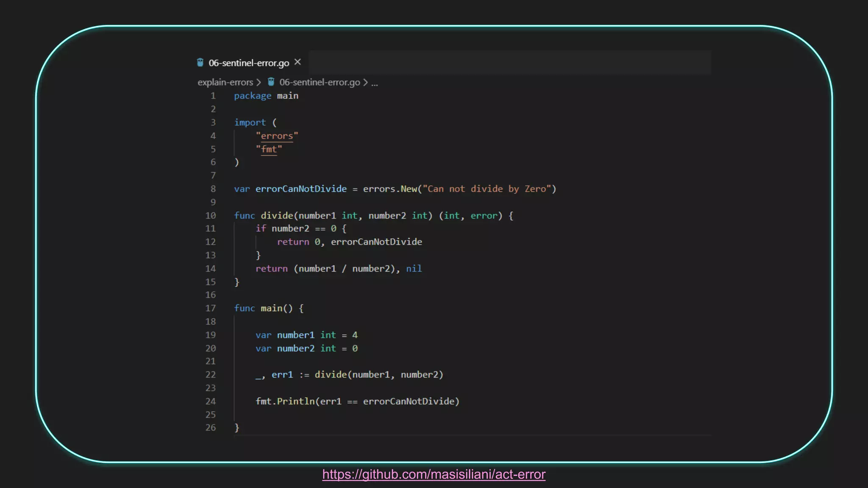Viewport: 868px width, 488px height.
Task: Click 'error' return type on line 10
Action: click(x=484, y=216)
